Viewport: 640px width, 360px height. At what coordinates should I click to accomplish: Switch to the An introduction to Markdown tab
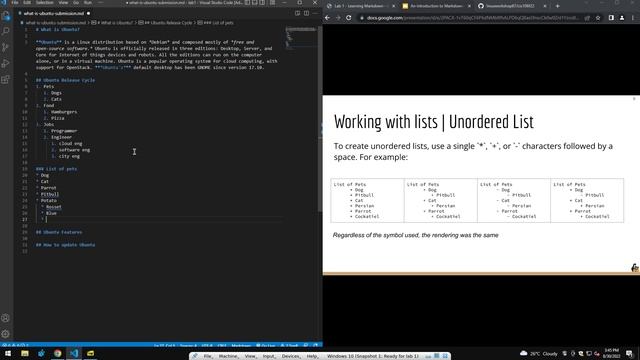click(436, 6)
